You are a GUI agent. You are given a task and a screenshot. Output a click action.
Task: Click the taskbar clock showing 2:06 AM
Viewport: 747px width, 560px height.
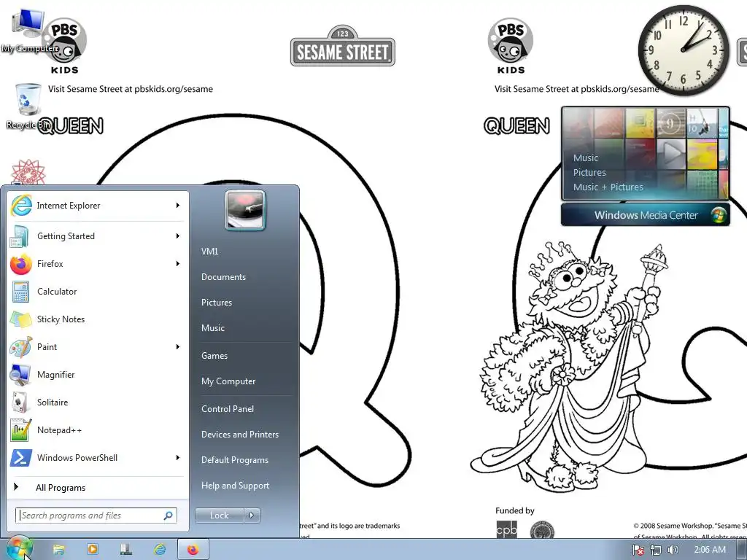pyautogui.click(x=710, y=550)
